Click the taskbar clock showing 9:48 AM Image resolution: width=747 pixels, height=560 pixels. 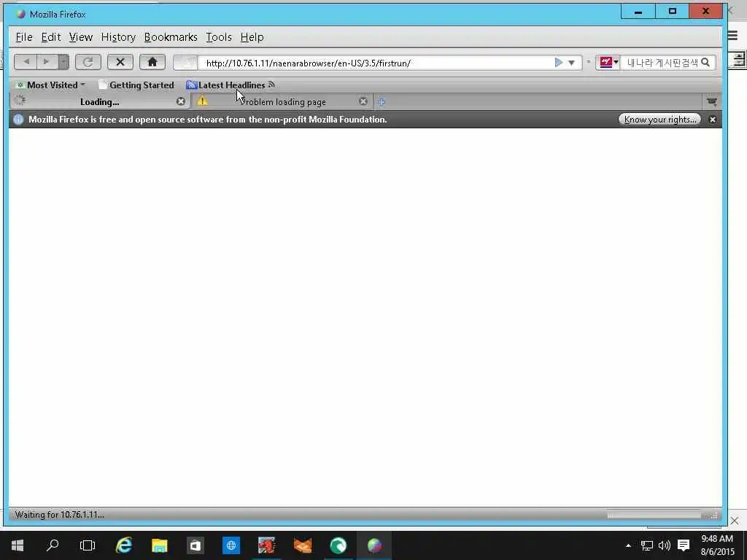tap(718, 545)
